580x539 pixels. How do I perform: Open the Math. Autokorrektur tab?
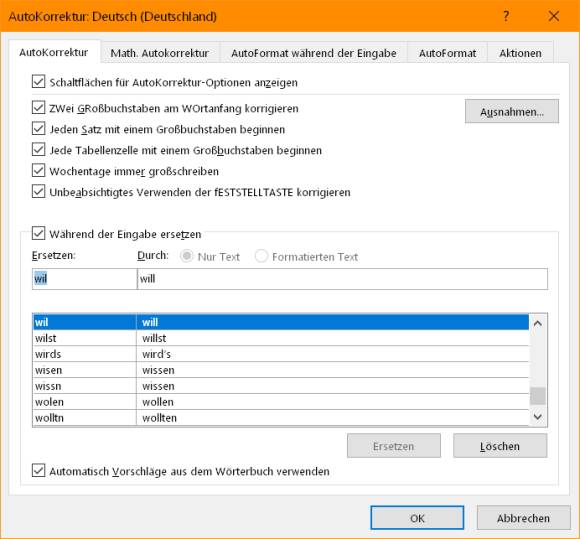(160, 53)
